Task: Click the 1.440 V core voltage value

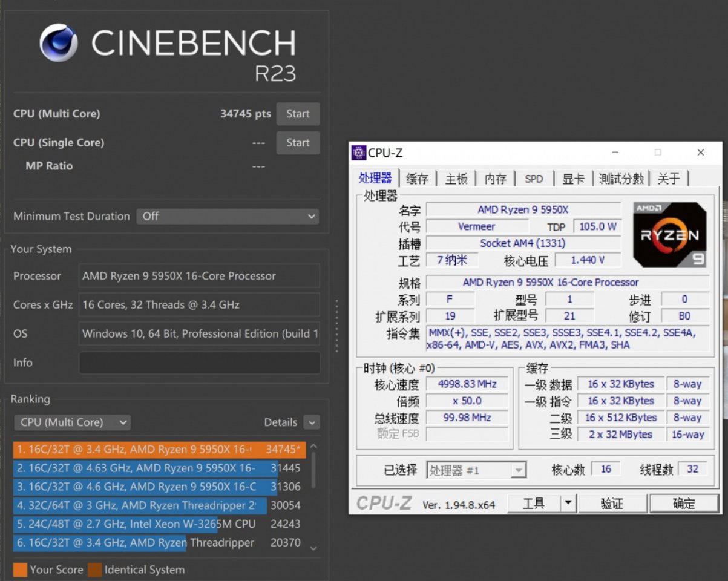Action: 588,260
